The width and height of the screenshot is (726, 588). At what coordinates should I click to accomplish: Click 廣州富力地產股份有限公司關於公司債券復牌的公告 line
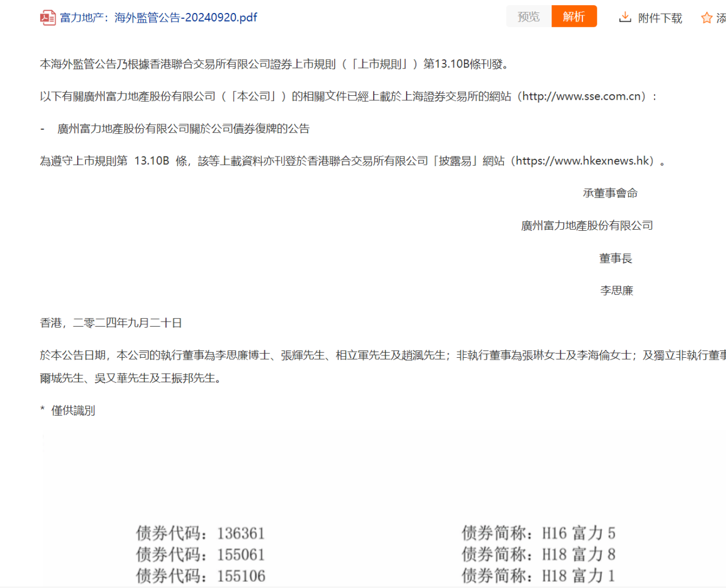pyautogui.click(x=183, y=129)
